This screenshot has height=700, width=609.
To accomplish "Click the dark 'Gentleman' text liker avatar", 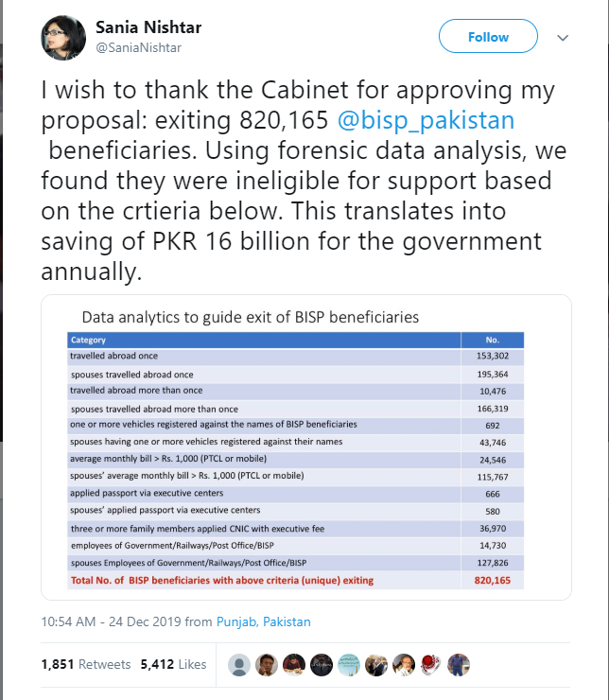I will (x=322, y=665).
